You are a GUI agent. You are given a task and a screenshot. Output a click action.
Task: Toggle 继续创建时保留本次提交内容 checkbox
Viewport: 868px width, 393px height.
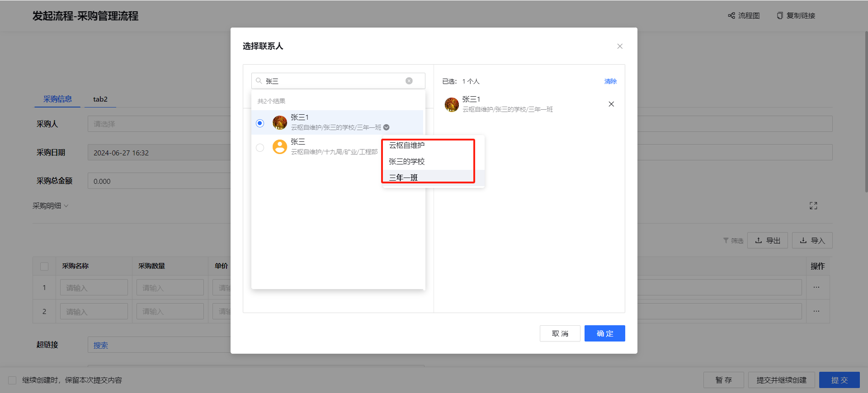(12, 380)
